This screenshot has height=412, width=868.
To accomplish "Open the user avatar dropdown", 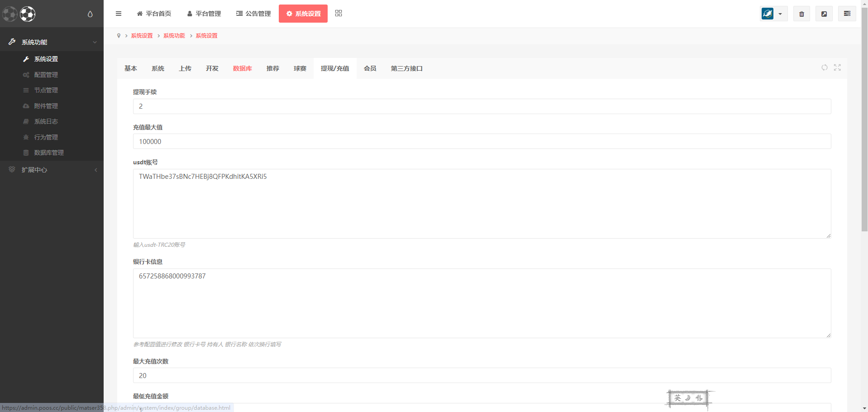I will coord(773,14).
